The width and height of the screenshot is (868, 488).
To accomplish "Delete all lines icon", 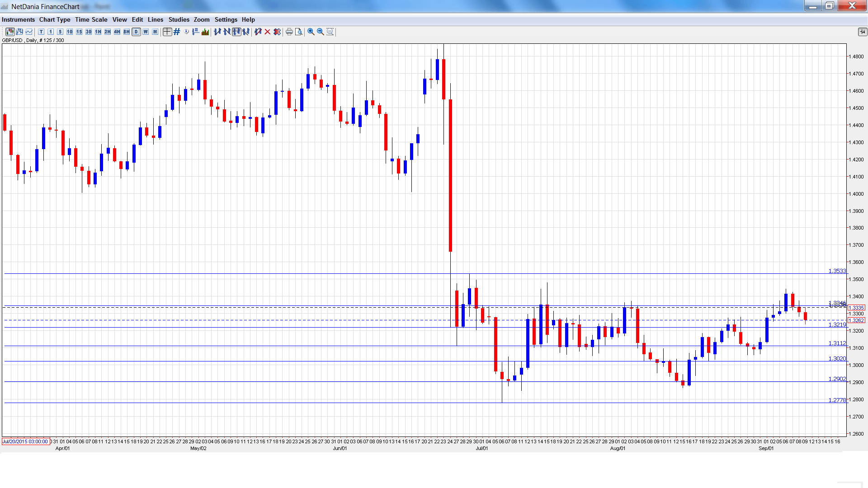I will (277, 32).
